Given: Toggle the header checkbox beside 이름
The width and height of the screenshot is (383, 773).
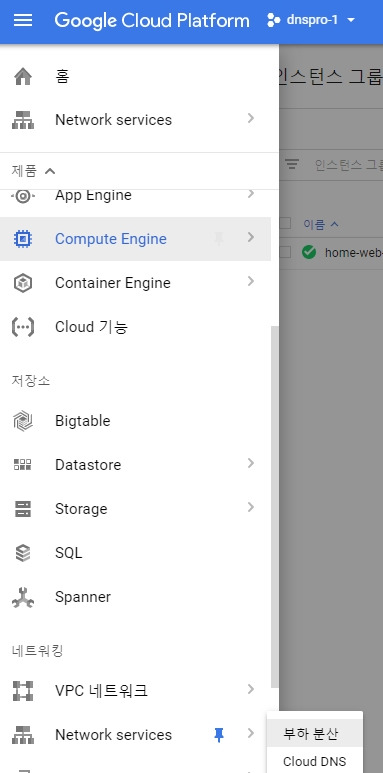Looking at the screenshot, I should [x=285, y=224].
